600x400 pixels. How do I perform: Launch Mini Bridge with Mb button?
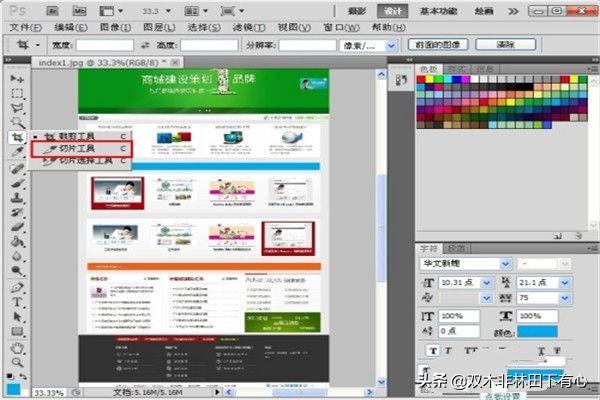(79, 11)
